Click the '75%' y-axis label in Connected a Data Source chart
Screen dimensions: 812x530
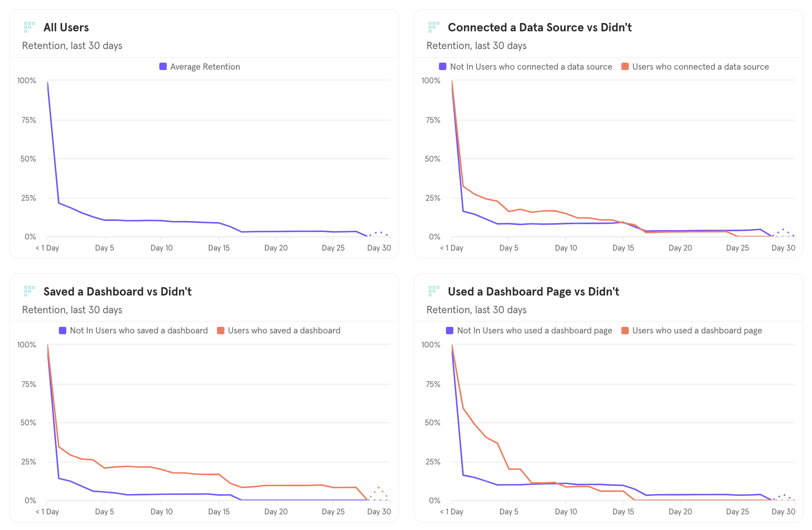click(433, 120)
